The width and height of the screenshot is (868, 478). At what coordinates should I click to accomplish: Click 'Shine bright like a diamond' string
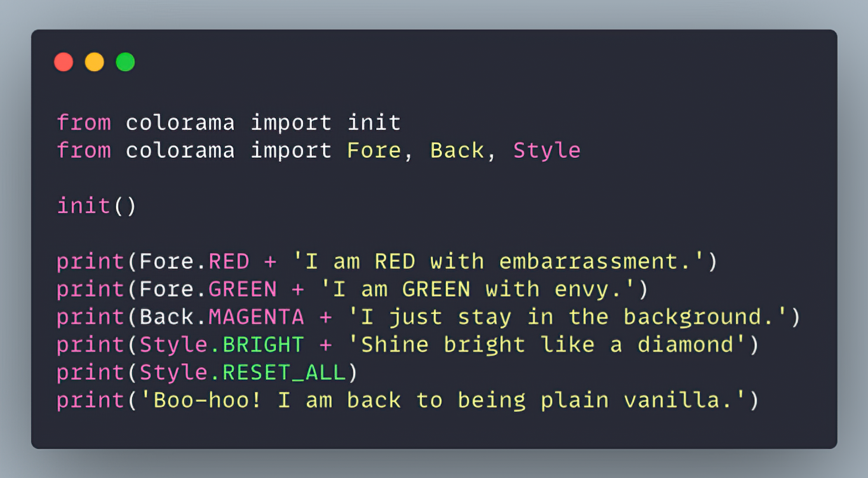tap(547, 345)
